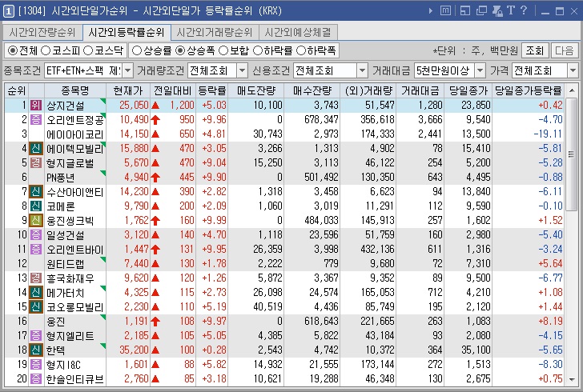This screenshot has width=583, height=392.
Task: Sort by 거래대금 column header
Action: coord(420,90)
